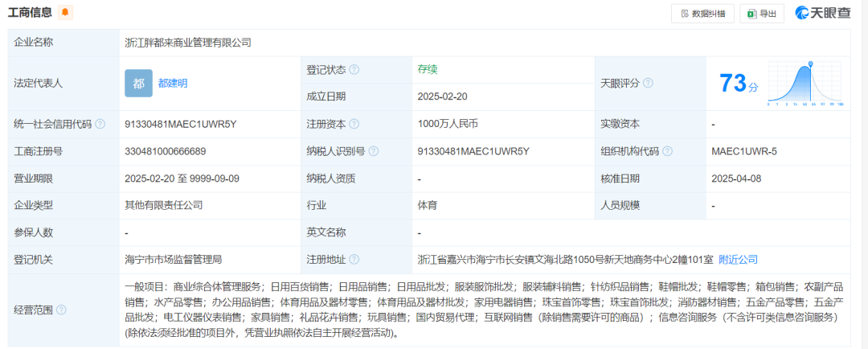The width and height of the screenshot is (868, 349).
Task: Open legal representative 都建明 link
Action: click(x=173, y=83)
